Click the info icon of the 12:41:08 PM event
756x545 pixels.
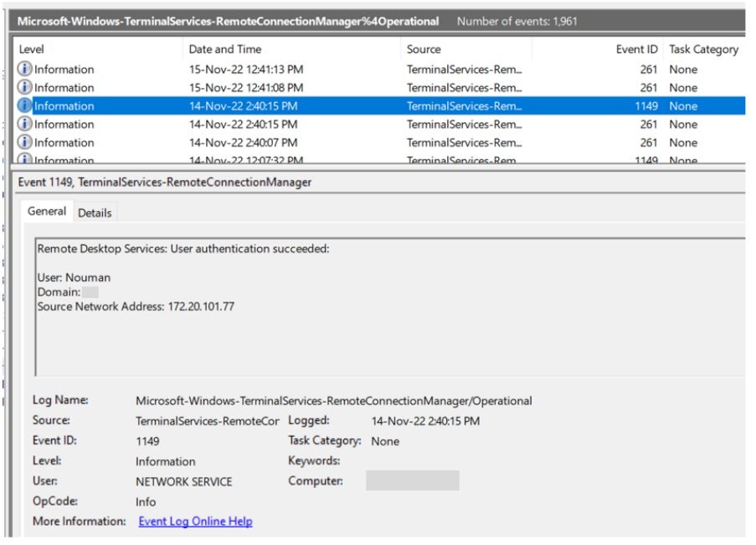click(x=24, y=87)
